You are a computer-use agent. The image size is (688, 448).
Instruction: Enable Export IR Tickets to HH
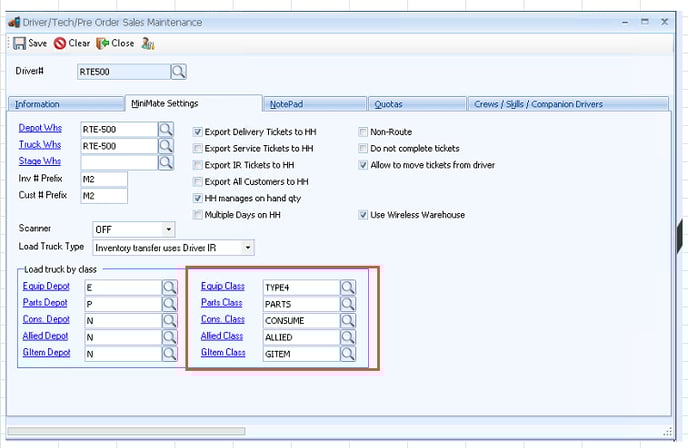197,165
